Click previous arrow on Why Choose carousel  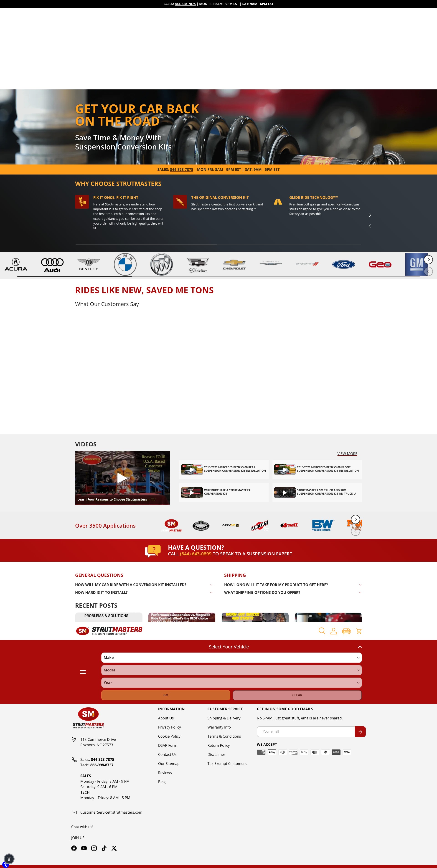pyautogui.click(x=370, y=226)
